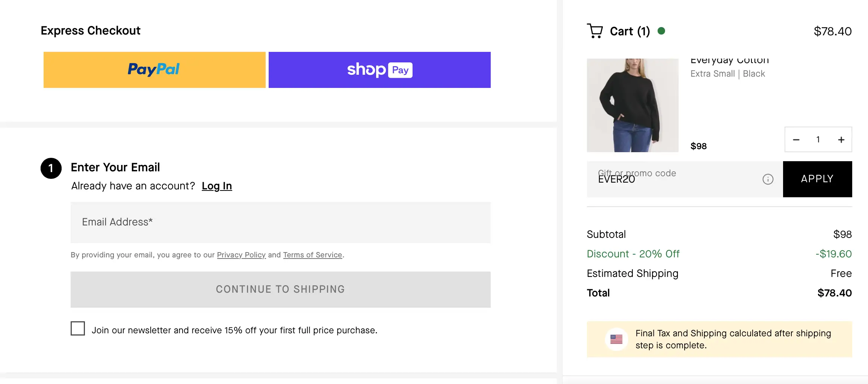
Task: Click the quantity value showing 1
Action: pyautogui.click(x=818, y=139)
